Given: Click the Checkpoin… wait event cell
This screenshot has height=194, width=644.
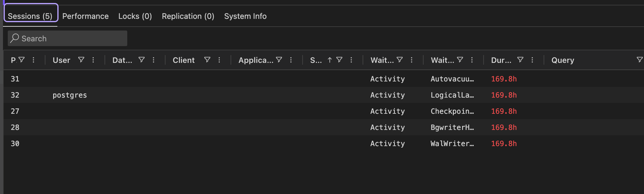Looking at the screenshot, I should [x=452, y=111].
